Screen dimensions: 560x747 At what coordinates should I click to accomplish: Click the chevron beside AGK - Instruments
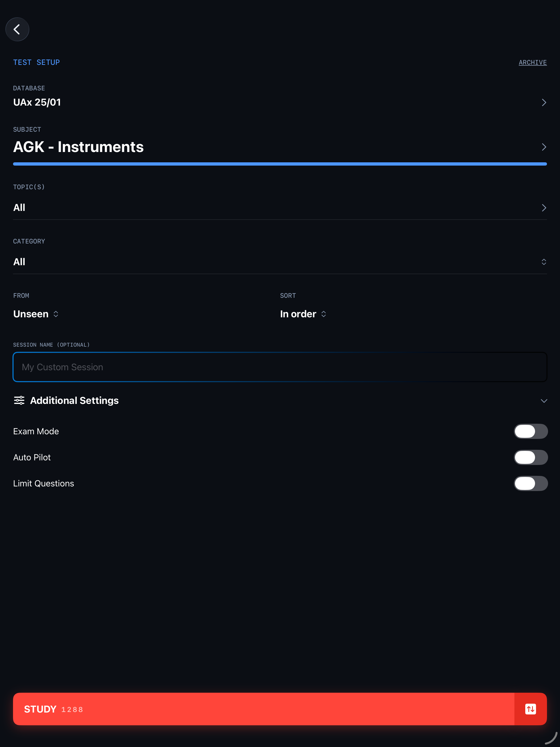click(543, 147)
